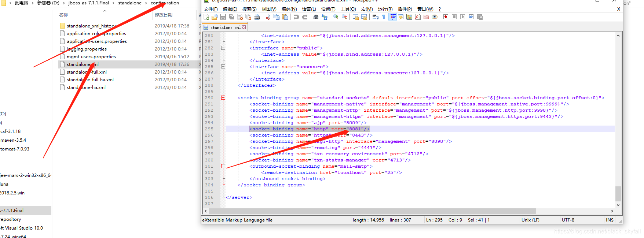Open the 搜索(S) menu

pos(249,9)
